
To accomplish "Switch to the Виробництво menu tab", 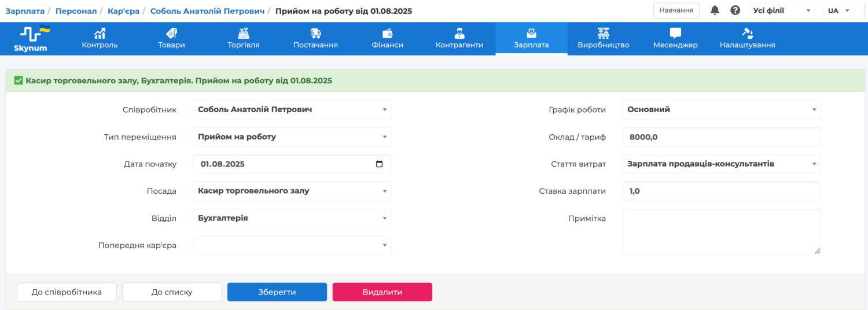I will point(603,39).
